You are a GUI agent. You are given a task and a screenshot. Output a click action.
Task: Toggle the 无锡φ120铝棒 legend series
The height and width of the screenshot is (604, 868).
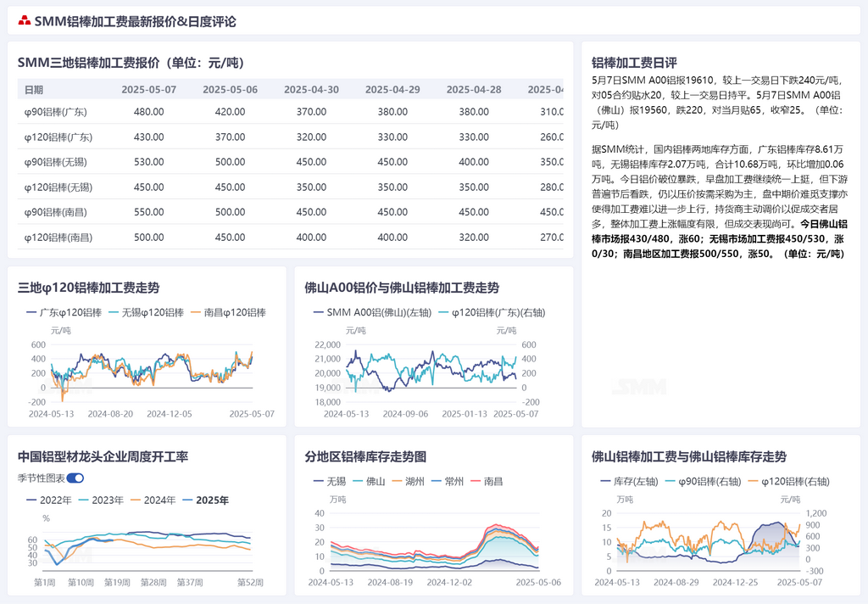pos(146,312)
